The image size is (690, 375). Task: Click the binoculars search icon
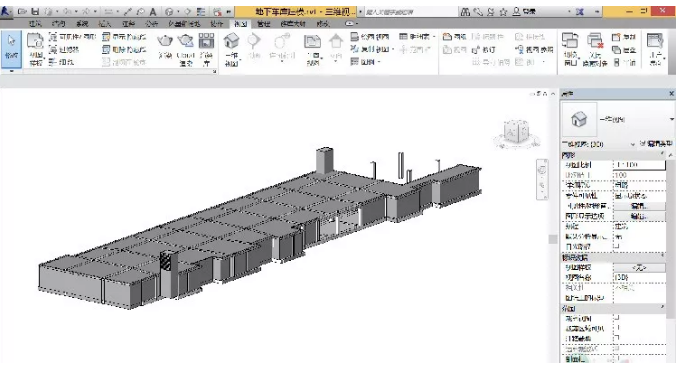tap(465, 12)
